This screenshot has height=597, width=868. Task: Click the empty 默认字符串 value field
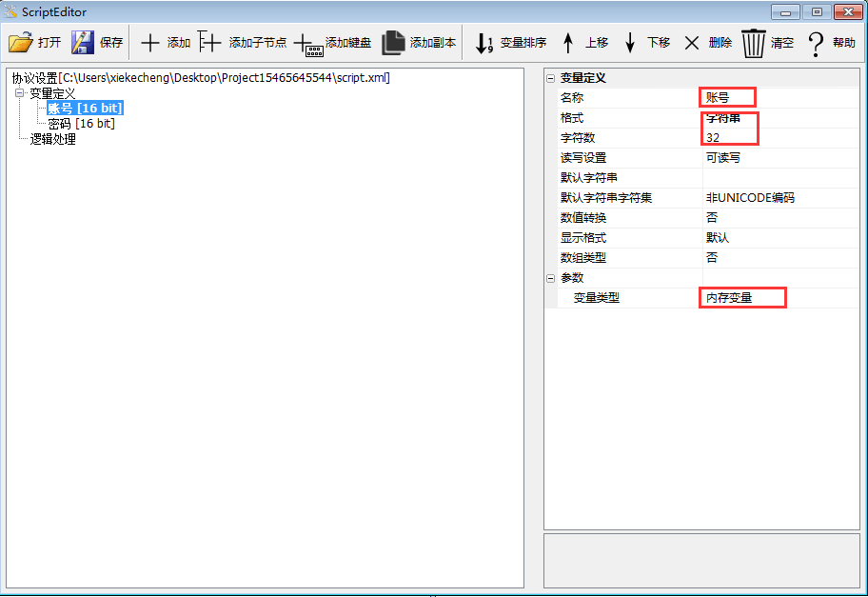780,178
